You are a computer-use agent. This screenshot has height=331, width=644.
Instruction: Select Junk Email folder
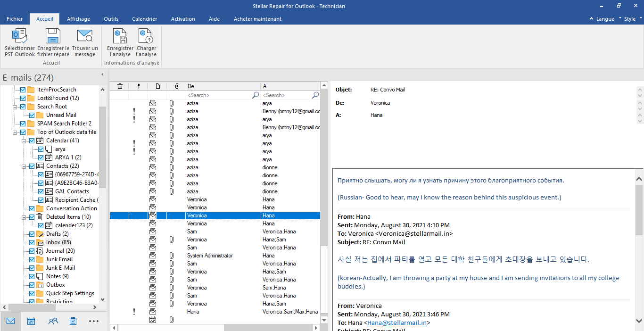pyautogui.click(x=59, y=259)
